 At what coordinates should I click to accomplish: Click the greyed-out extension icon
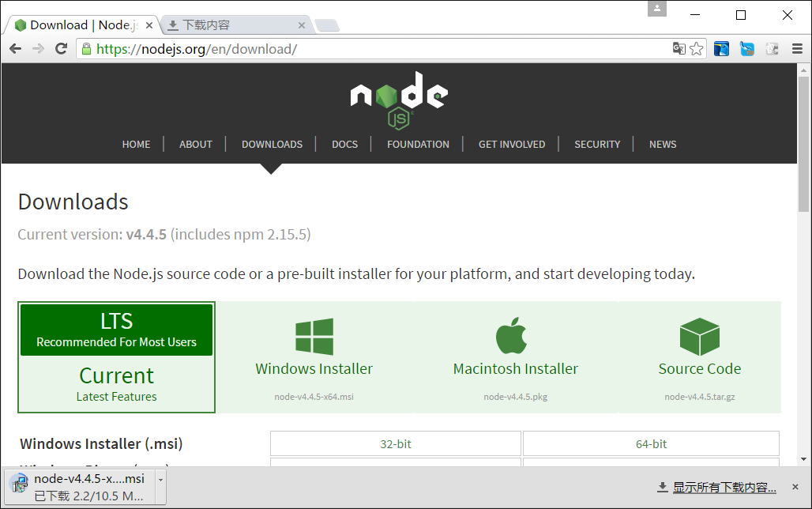[x=773, y=49]
